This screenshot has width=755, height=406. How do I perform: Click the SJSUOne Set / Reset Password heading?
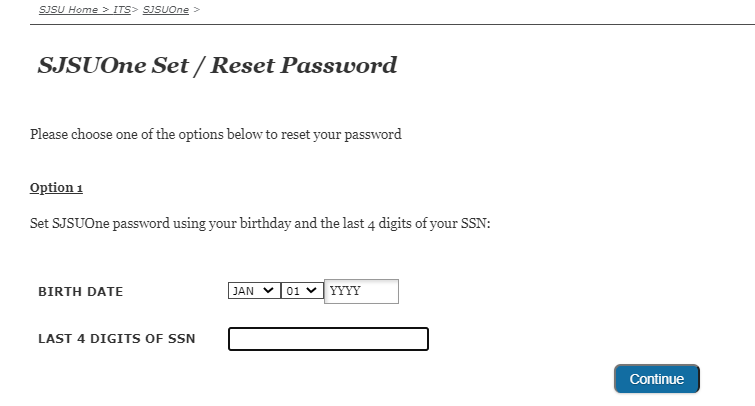(217, 66)
